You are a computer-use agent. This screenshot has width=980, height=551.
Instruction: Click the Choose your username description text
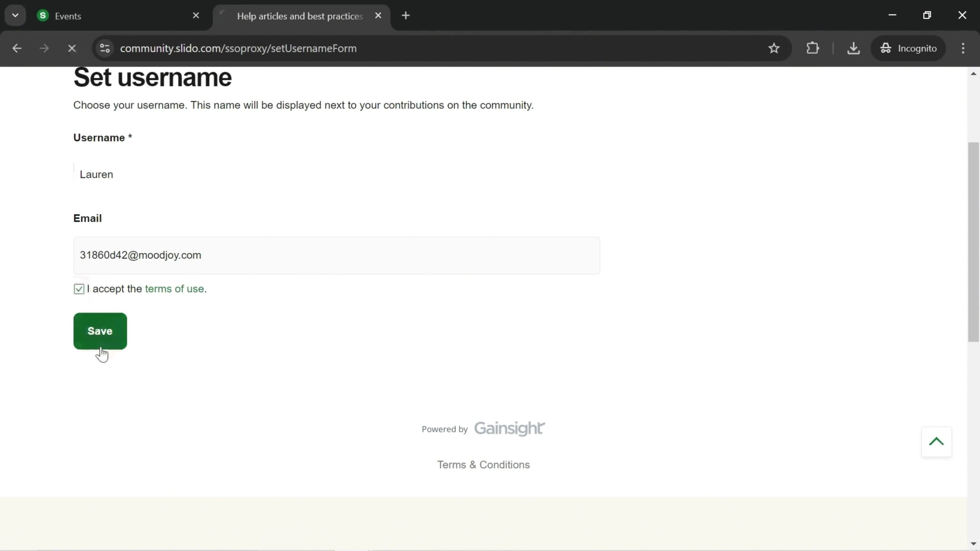303,105
